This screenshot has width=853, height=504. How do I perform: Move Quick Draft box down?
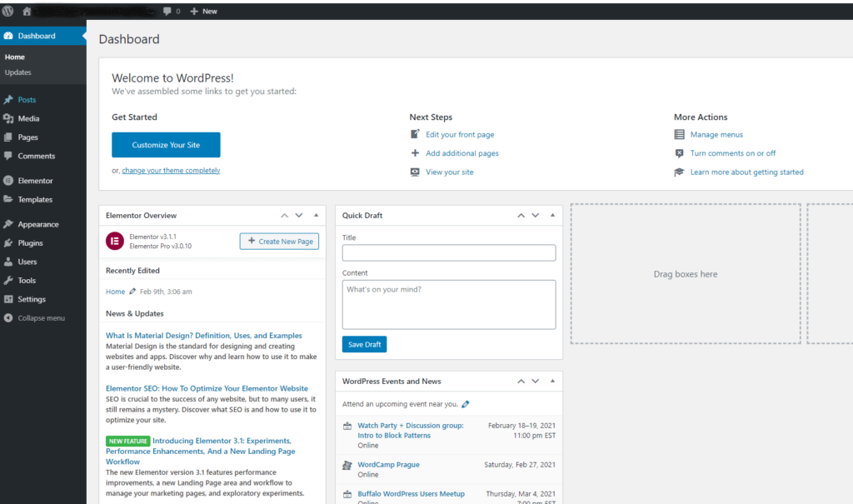pyautogui.click(x=536, y=216)
